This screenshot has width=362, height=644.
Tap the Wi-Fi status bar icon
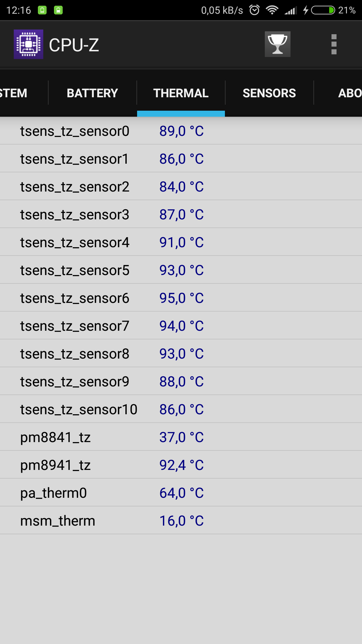pyautogui.click(x=272, y=10)
